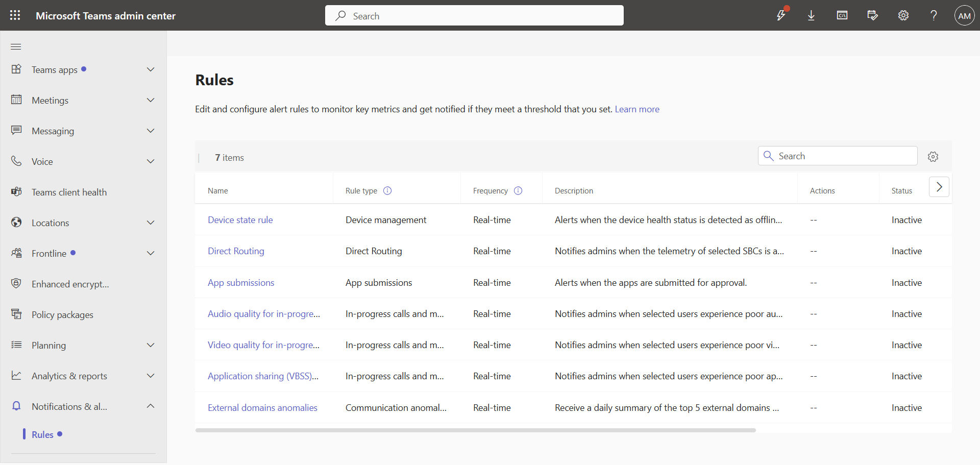
Task: Expand the Locations section chevron
Action: click(x=151, y=223)
